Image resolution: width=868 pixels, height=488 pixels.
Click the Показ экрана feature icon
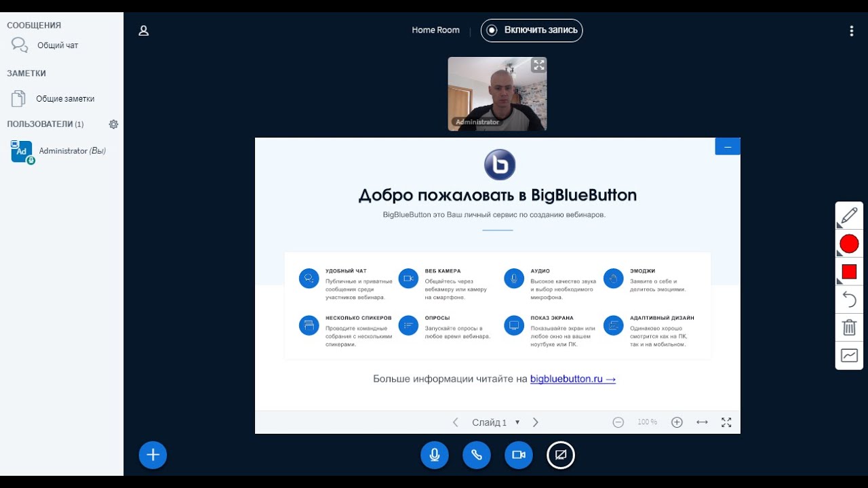tap(514, 325)
